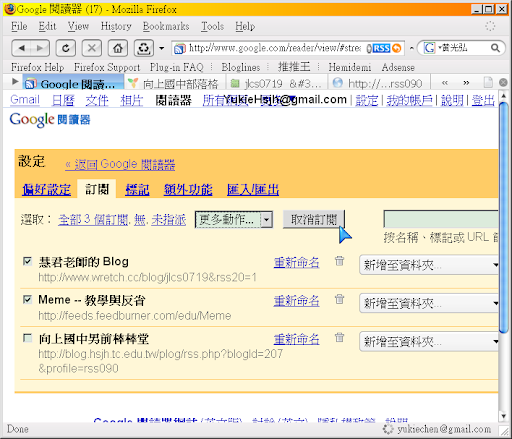Image resolution: width=512 pixels, height=439 pixels.
Task: Uncheck the Meme -- 教學與反省 checkbox
Action: click(x=27, y=299)
